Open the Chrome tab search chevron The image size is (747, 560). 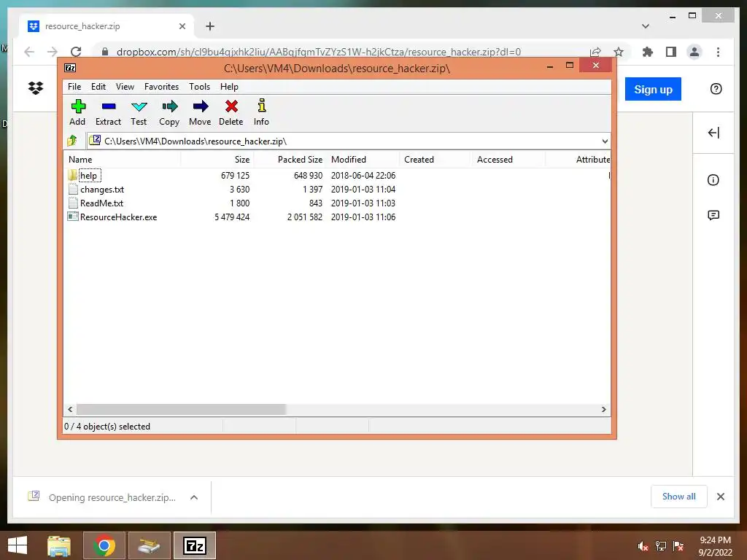click(x=646, y=26)
